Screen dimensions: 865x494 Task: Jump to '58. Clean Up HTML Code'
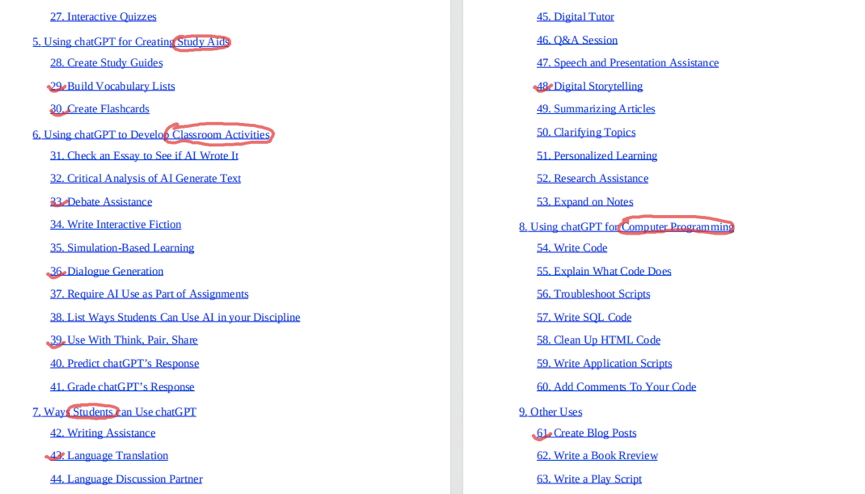[599, 340]
